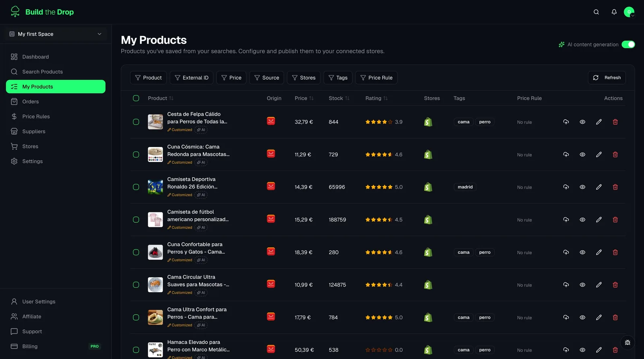Open the Tags filter
The height and width of the screenshot is (359, 644).
click(x=338, y=78)
